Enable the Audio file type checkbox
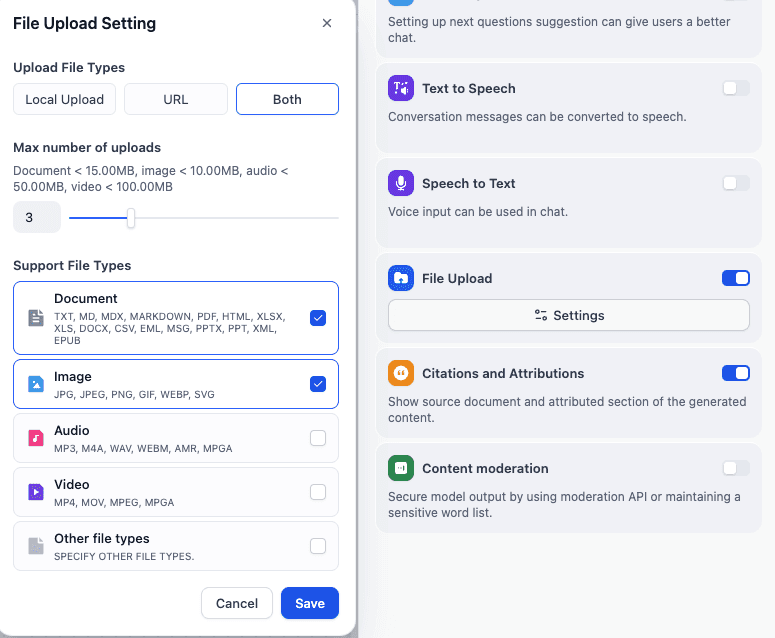The width and height of the screenshot is (775, 638). tap(318, 438)
